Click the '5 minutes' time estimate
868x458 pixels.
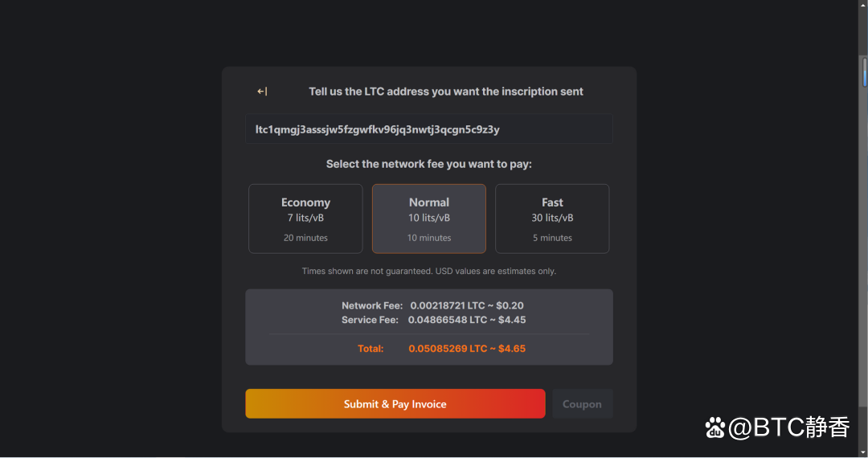tap(552, 238)
